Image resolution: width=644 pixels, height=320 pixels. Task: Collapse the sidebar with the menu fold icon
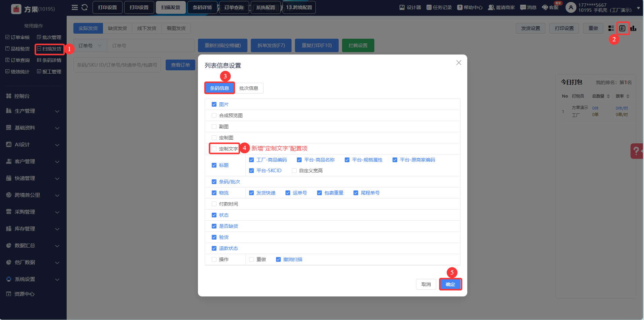pos(75,7)
